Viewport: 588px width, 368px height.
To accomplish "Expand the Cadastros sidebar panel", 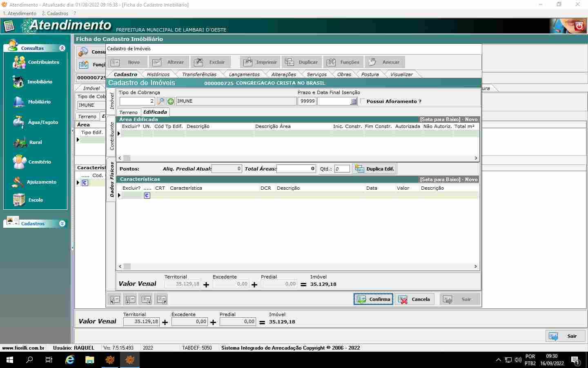I will point(62,224).
